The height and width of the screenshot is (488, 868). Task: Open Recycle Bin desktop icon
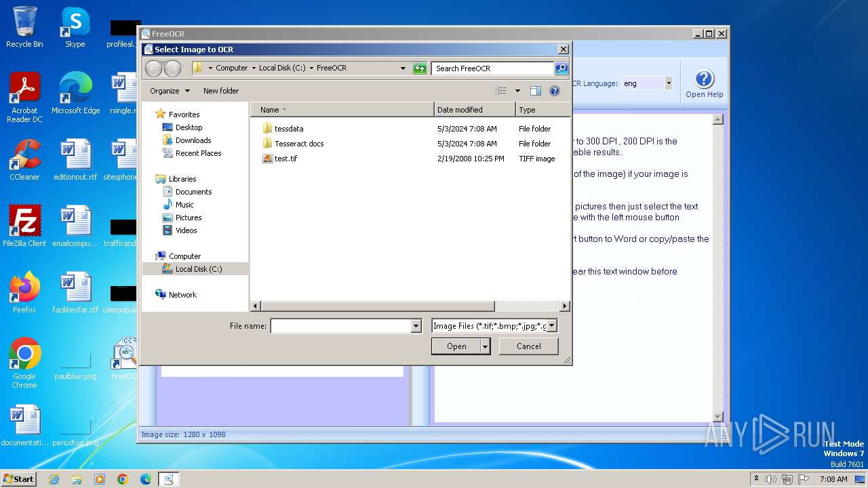point(24,27)
